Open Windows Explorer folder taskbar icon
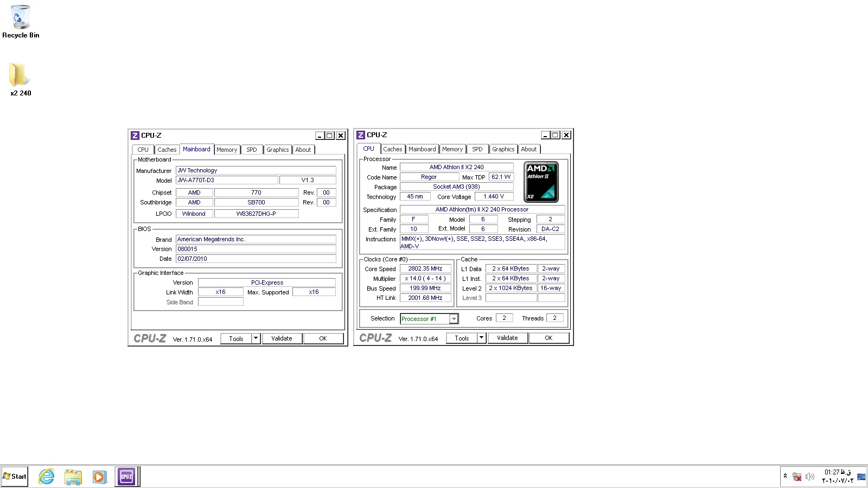This screenshot has height=488, width=868. pos(73,477)
